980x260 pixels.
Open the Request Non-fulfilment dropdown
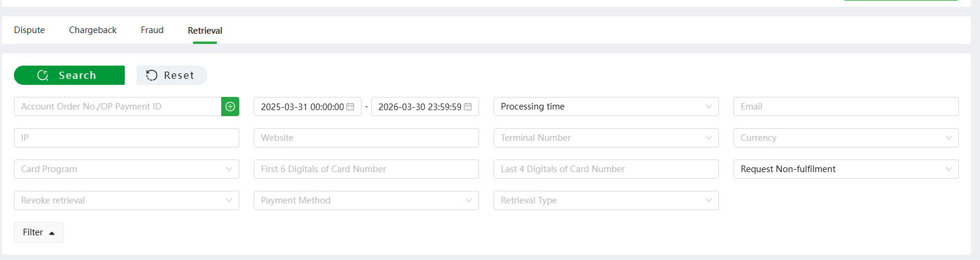[x=846, y=169]
